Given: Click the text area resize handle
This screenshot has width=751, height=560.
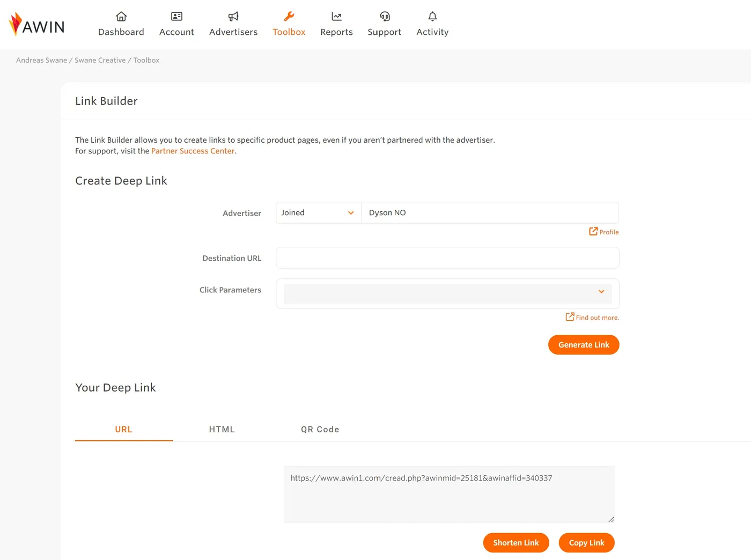Looking at the screenshot, I should [x=611, y=519].
